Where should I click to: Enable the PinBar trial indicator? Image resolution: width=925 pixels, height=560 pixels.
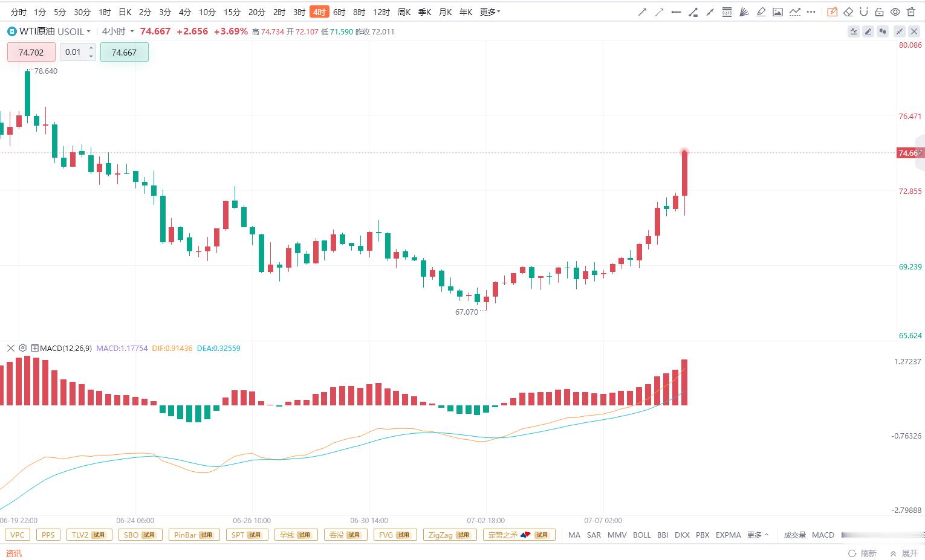pyautogui.click(x=193, y=535)
